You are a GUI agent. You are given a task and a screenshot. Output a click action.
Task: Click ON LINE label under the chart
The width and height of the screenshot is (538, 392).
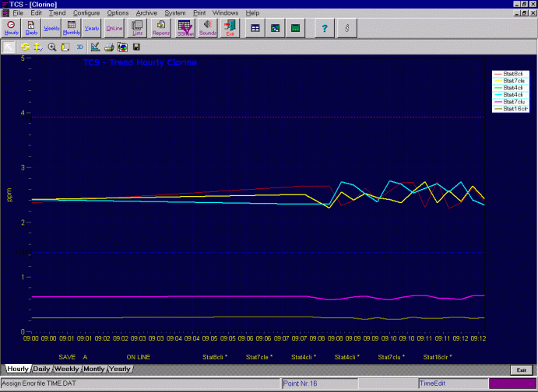pyautogui.click(x=139, y=357)
